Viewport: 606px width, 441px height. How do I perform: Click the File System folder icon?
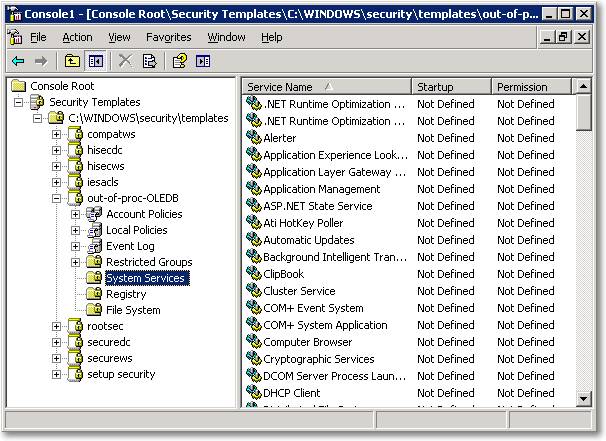click(94, 310)
